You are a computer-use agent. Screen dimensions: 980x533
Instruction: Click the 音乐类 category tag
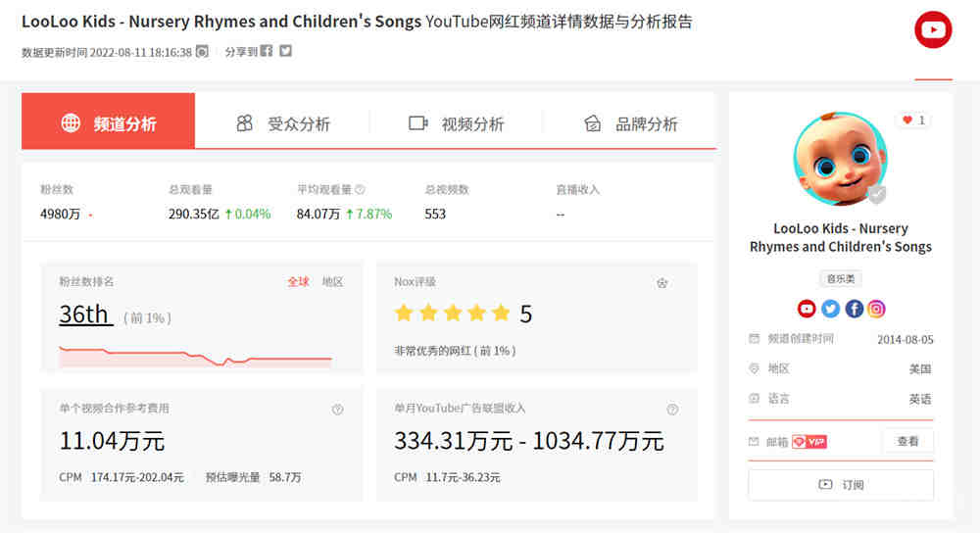tap(841, 278)
